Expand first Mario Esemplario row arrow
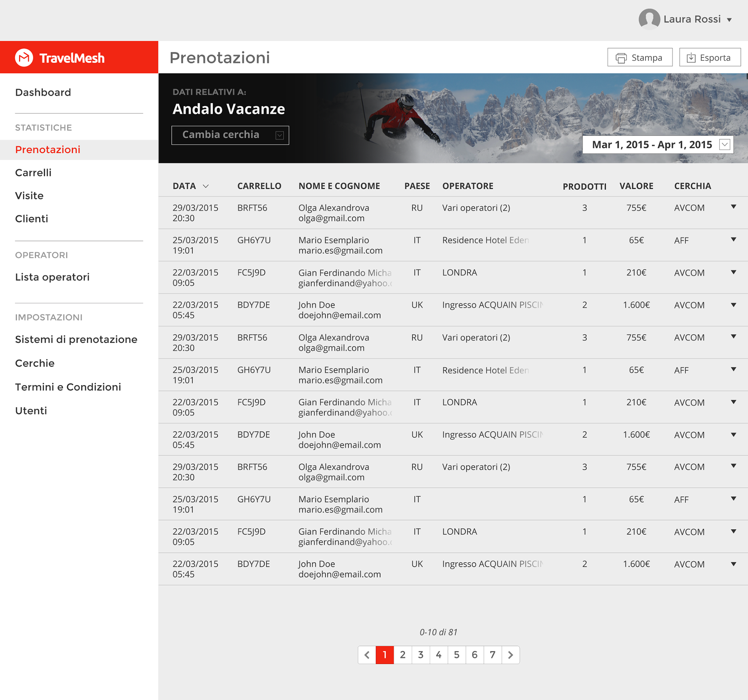748x700 pixels. (733, 239)
